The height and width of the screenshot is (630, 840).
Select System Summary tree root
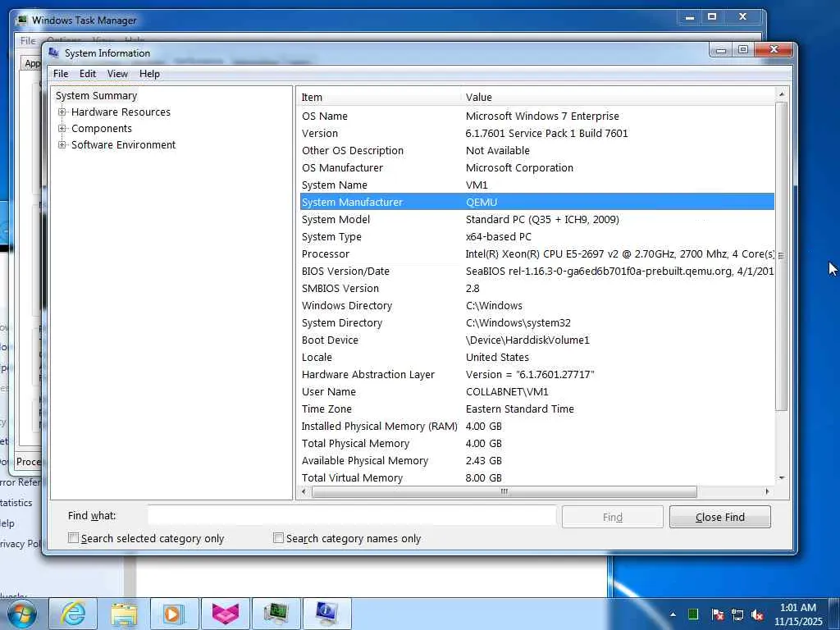point(97,95)
